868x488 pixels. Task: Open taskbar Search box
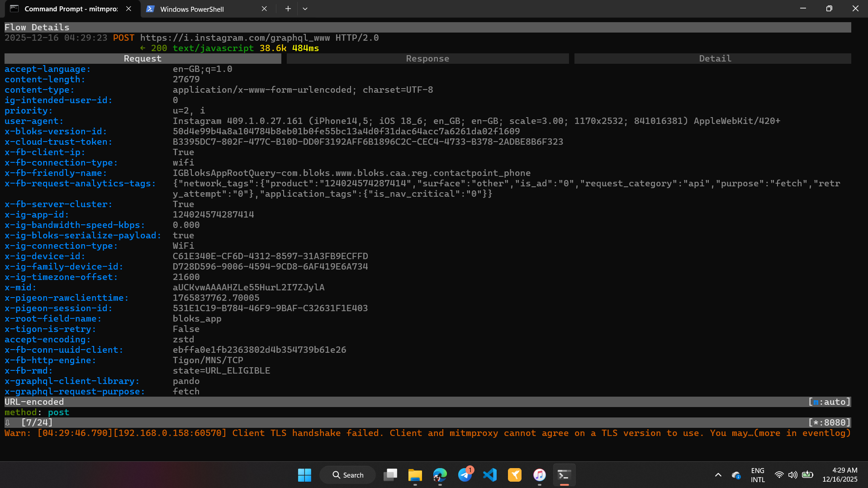pyautogui.click(x=348, y=475)
